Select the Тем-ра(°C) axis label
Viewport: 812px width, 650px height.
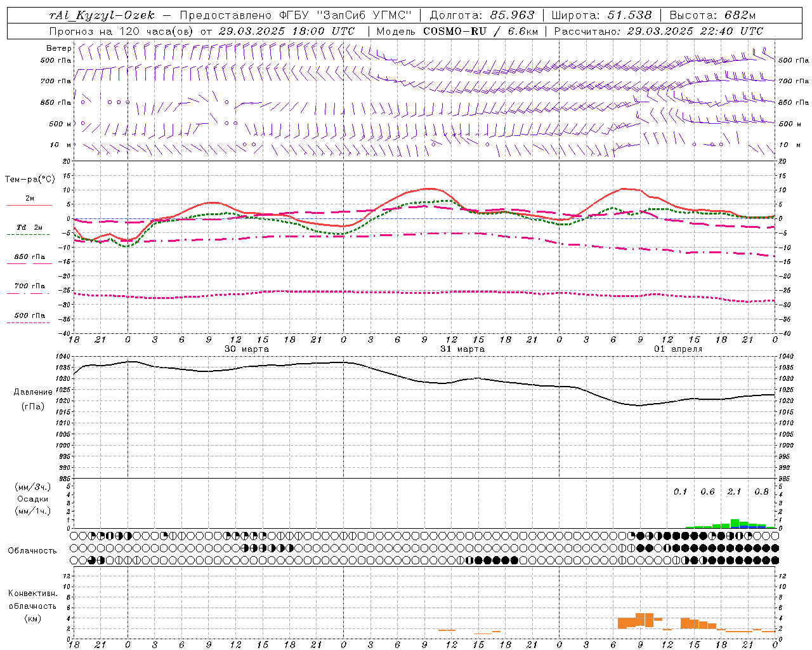coord(30,180)
